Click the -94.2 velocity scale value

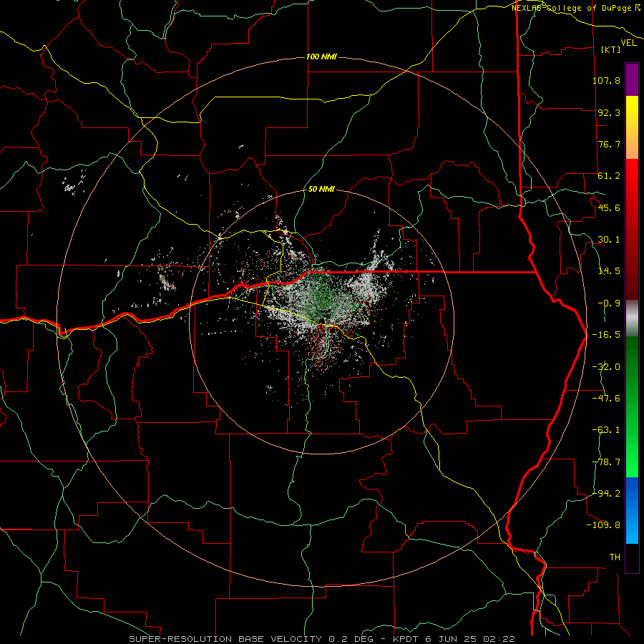606,493
